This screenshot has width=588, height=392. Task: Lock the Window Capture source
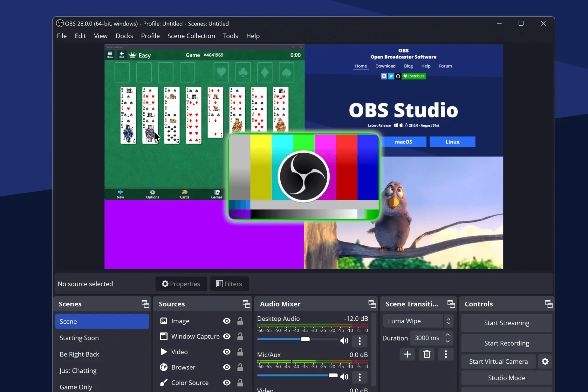(240, 336)
